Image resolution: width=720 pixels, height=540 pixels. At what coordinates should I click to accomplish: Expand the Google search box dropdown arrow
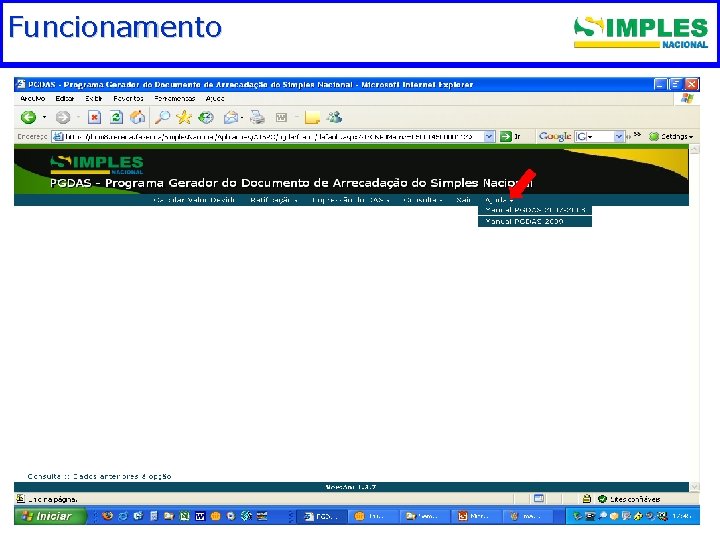(x=619, y=136)
